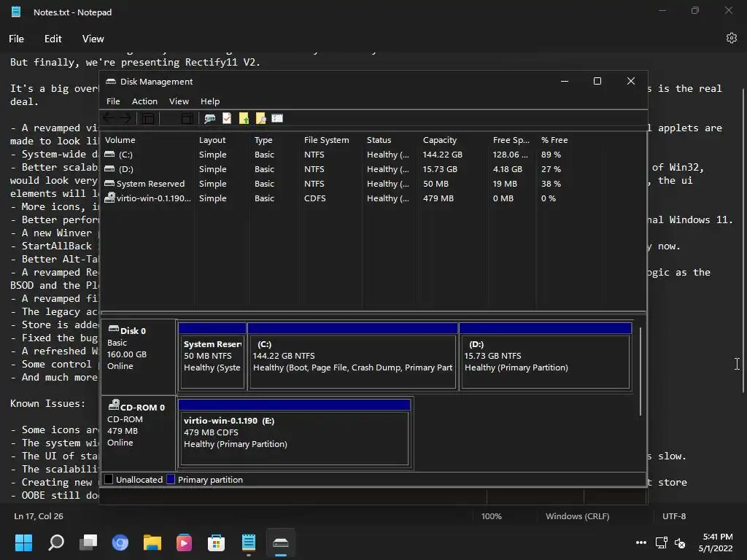Click 'UTF-8' encoding in status bar

coord(674,516)
